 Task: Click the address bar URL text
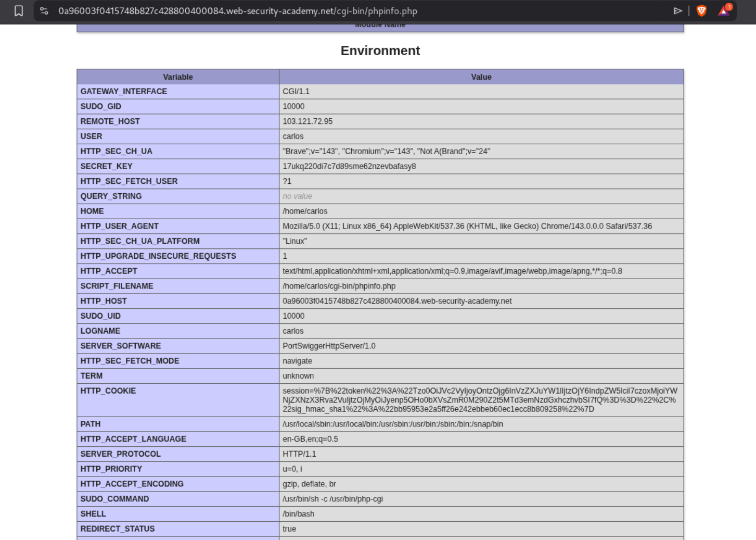[x=237, y=11]
